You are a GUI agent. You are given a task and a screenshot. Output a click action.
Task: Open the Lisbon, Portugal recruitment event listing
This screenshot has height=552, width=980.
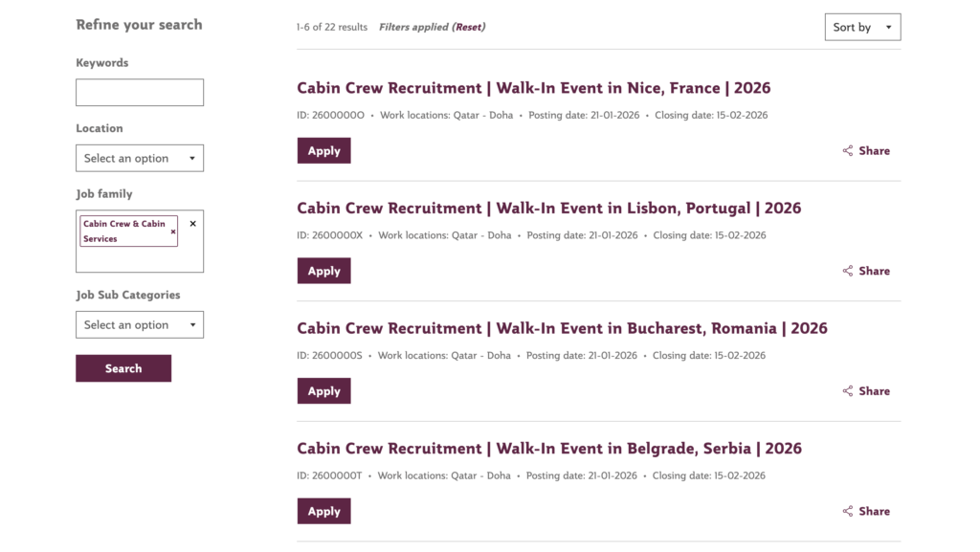click(548, 208)
